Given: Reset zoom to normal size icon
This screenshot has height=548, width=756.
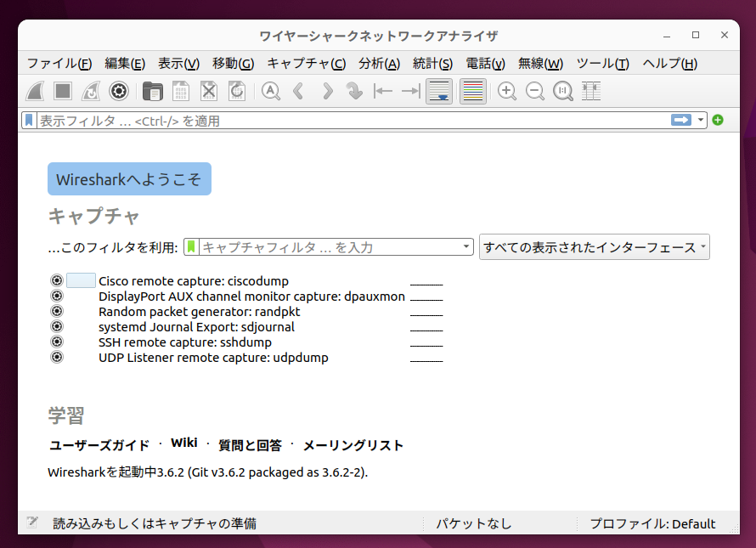Looking at the screenshot, I should point(563,91).
